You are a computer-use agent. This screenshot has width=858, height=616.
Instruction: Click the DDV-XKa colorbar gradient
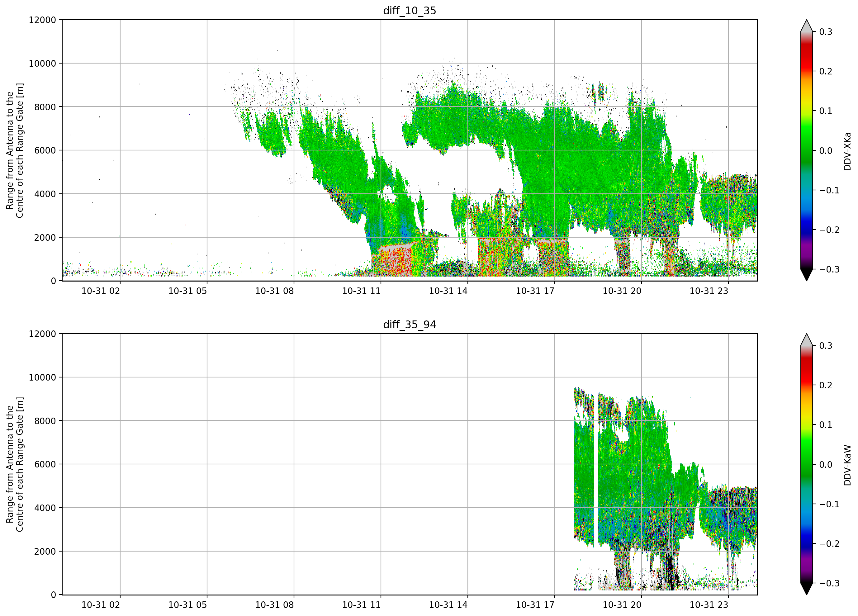tap(807, 150)
